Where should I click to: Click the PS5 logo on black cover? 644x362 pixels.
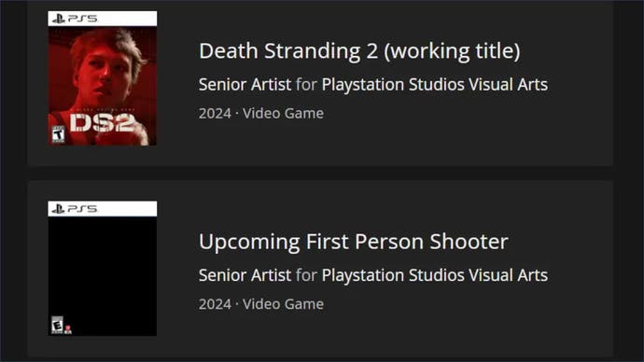tap(75, 209)
